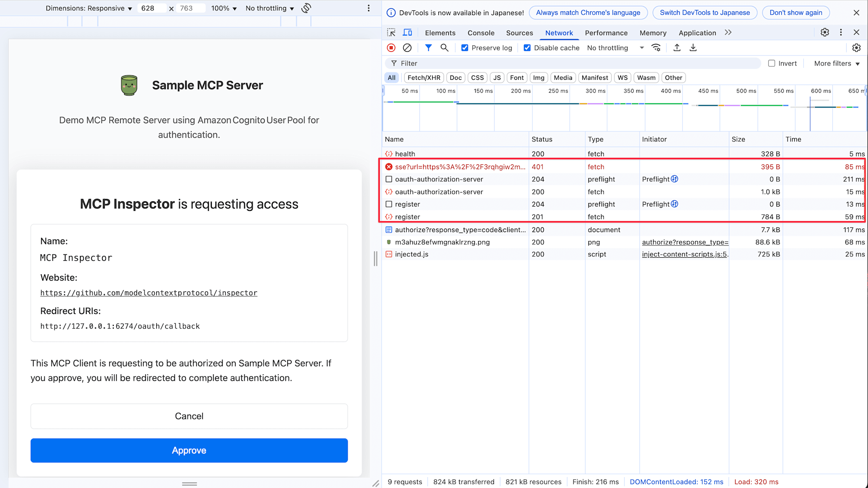The height and width of the screenshot is (488, 868).
Task: Open network conditions wifi icon
Action: point(656,48)
